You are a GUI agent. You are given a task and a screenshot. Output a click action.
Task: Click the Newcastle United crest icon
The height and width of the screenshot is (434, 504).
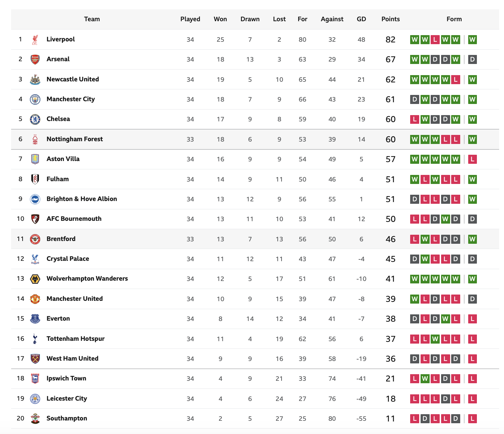tap(35, 80)
